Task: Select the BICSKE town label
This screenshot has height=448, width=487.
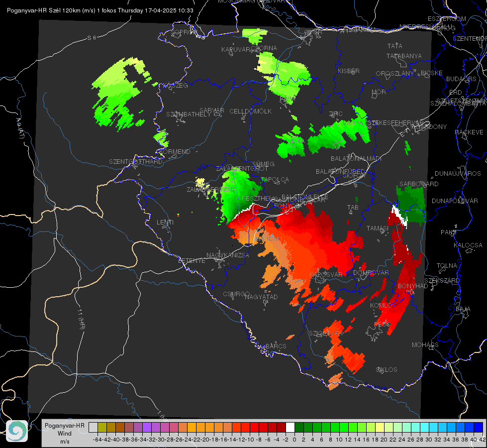Action: tap(432, 73)
